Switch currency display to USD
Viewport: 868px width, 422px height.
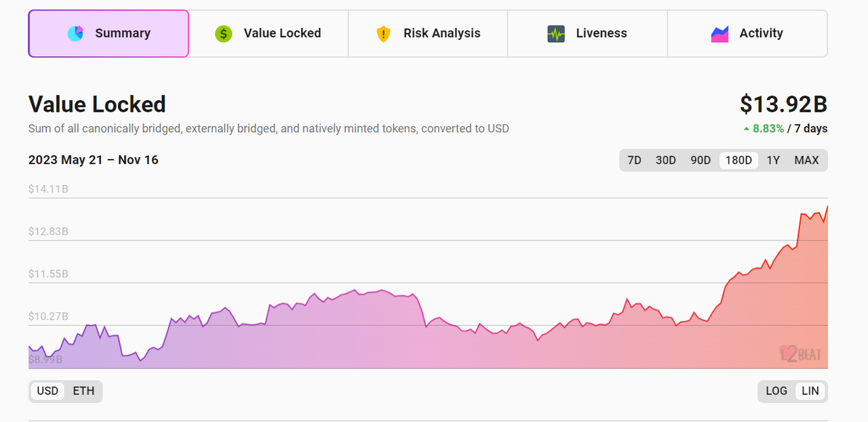point(47,391)
